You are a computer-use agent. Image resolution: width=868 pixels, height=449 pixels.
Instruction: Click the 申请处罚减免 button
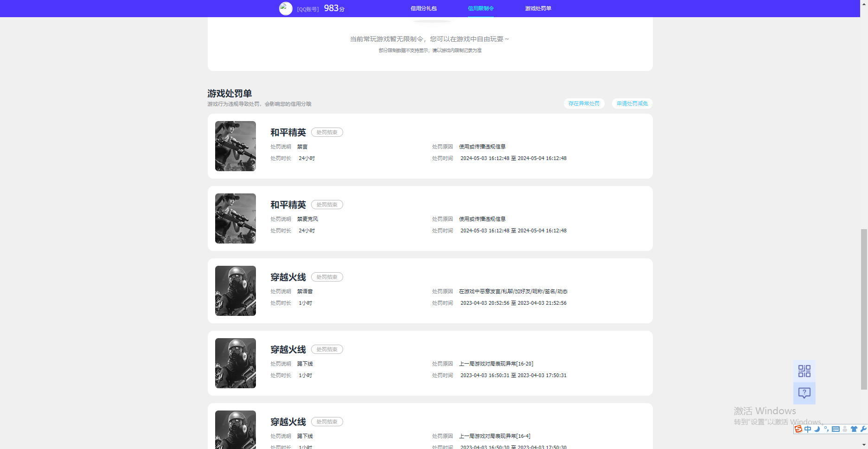click(x=632, y=103)
